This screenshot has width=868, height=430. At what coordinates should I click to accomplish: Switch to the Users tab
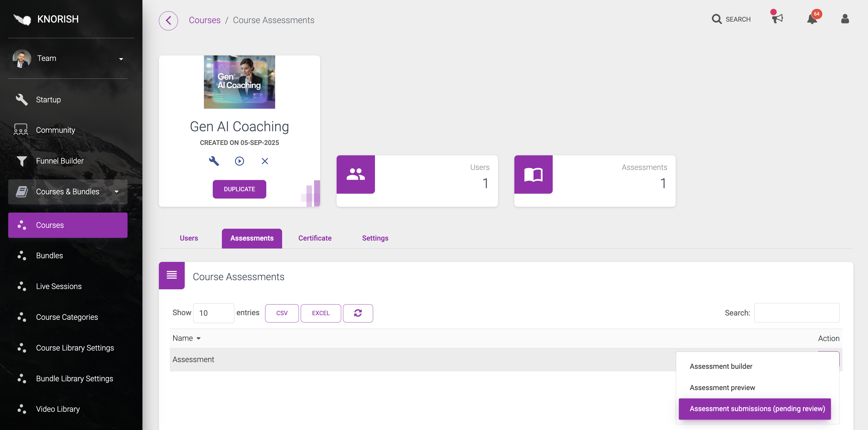point(189,238)
